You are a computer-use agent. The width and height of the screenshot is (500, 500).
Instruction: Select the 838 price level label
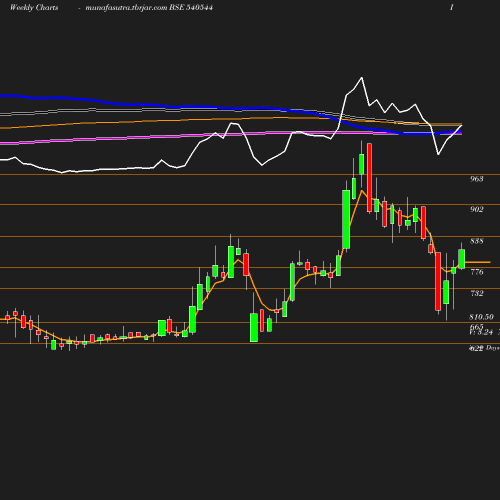[477, 241]
